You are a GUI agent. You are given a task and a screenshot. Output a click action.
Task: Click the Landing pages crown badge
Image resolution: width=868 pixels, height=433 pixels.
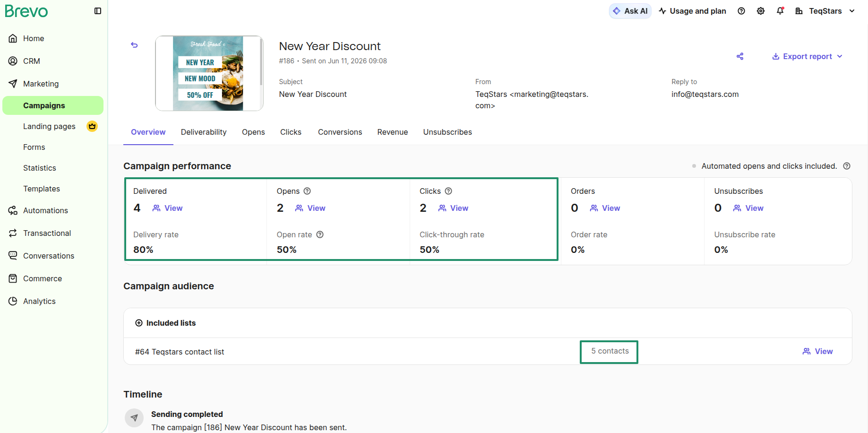tap(92, 126)
